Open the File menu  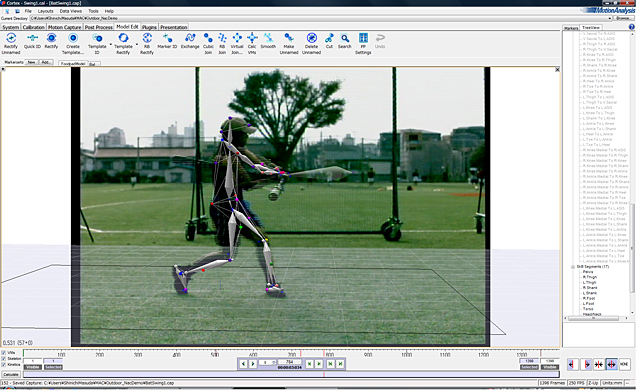point(28,11)
